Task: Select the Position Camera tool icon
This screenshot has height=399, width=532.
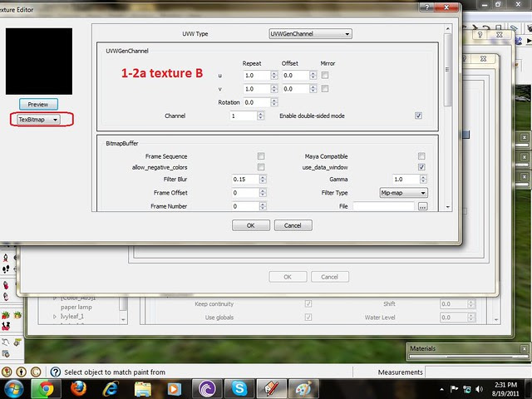Action: [6, 259]
